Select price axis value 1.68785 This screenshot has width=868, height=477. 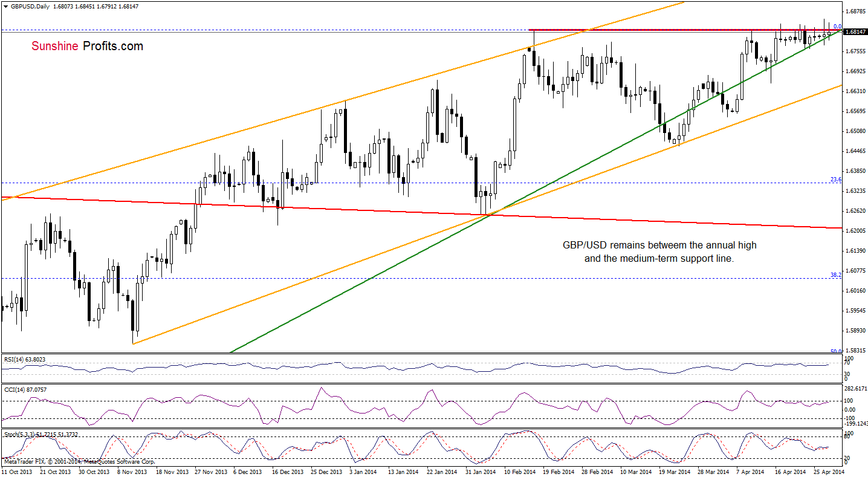point(856,11)
